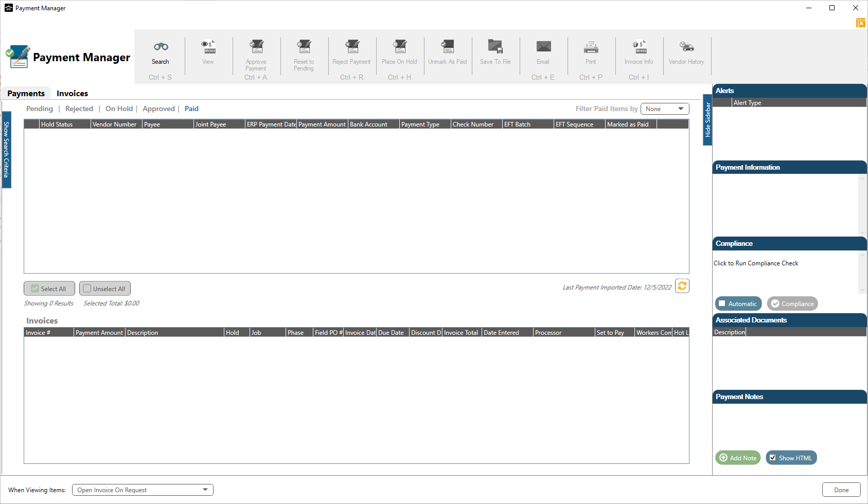Click the Select All button

(x=49, y=289)
